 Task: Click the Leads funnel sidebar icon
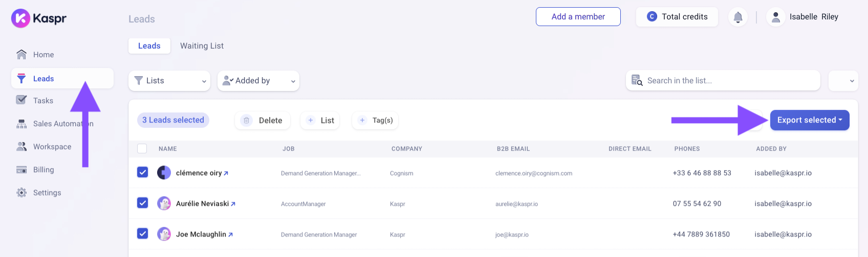pyautogui.click(x=21, y=78)
